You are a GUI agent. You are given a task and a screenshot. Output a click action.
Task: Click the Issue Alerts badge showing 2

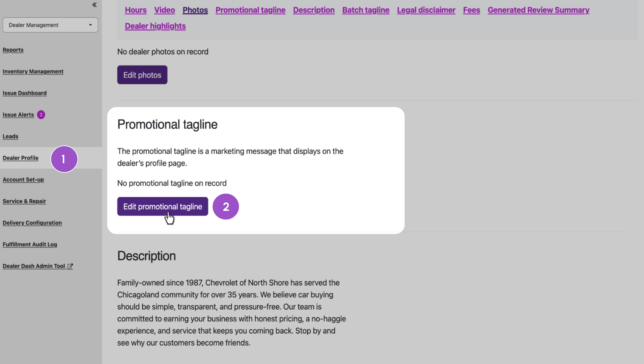coord(41,115)
